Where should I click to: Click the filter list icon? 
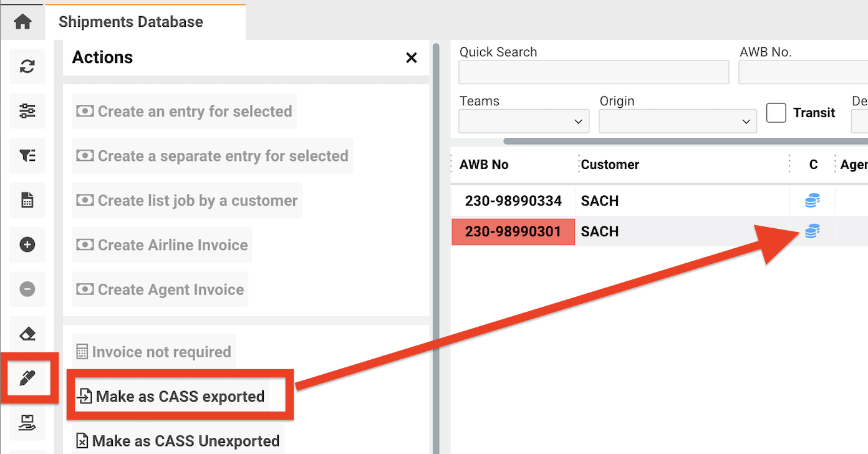27,156
